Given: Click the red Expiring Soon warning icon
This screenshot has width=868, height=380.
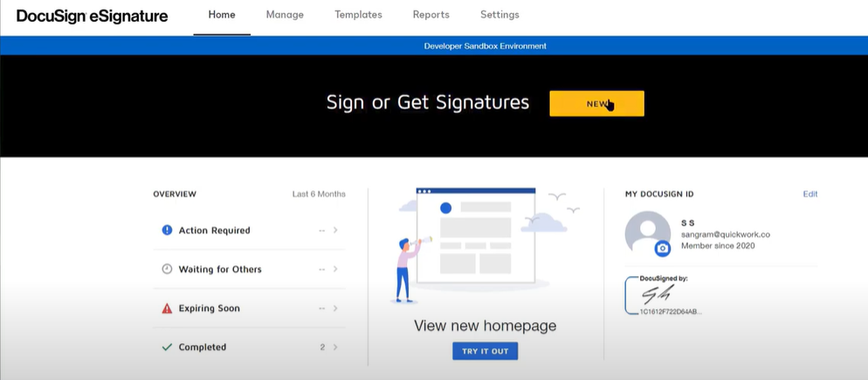Looking at the screenshot, I should click(167, 308).
